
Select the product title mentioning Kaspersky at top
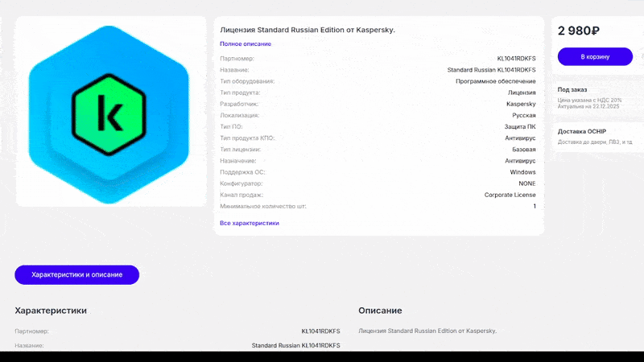(308, 30)
